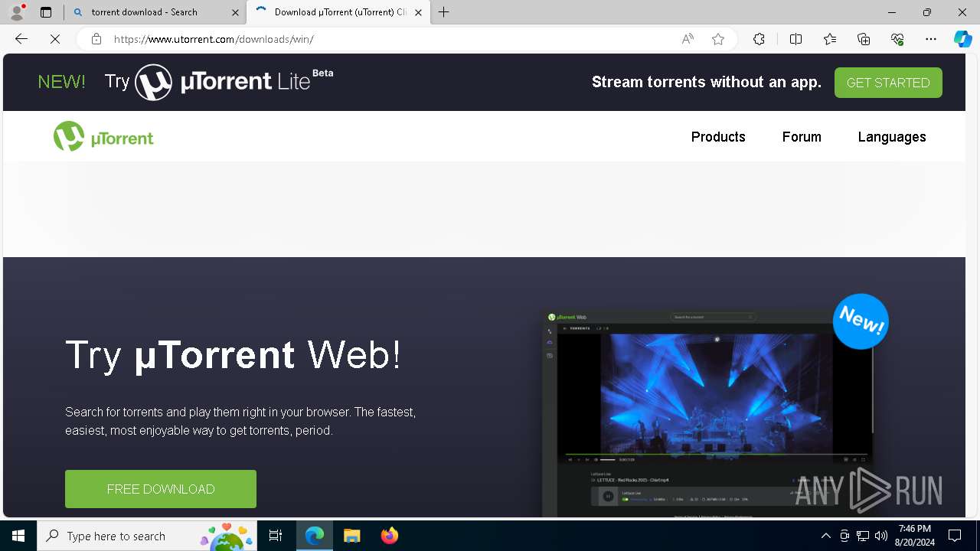Click the Try µTorrent Web! heading
The width and height of the screenshot is (980, 551).
tap(234, 355)
